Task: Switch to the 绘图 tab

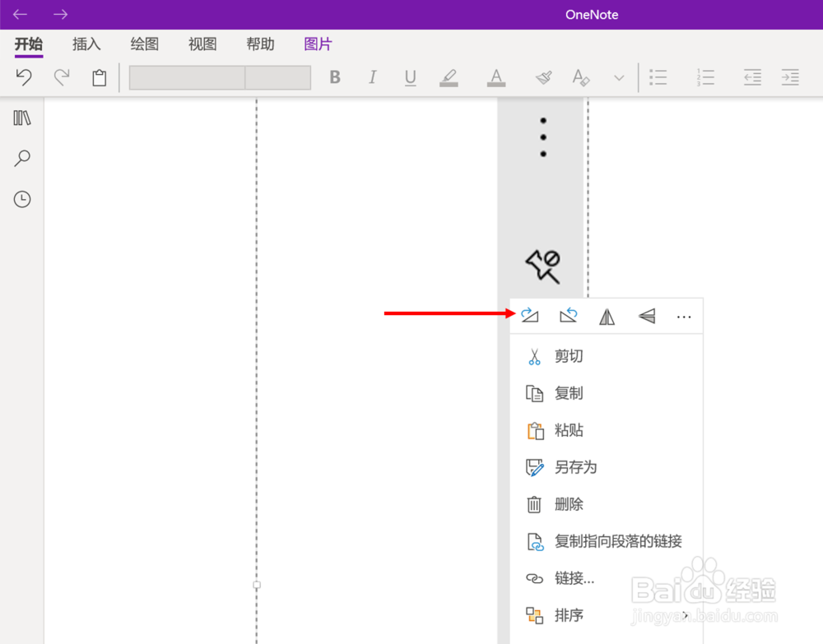Action: pos(144,44)
